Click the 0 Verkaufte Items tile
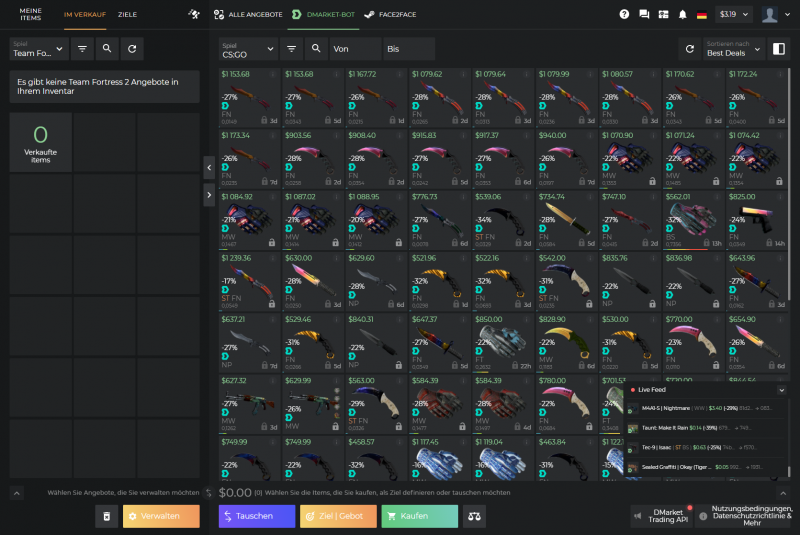The height and width of the screenshot is (535, 800). [41, 142]
